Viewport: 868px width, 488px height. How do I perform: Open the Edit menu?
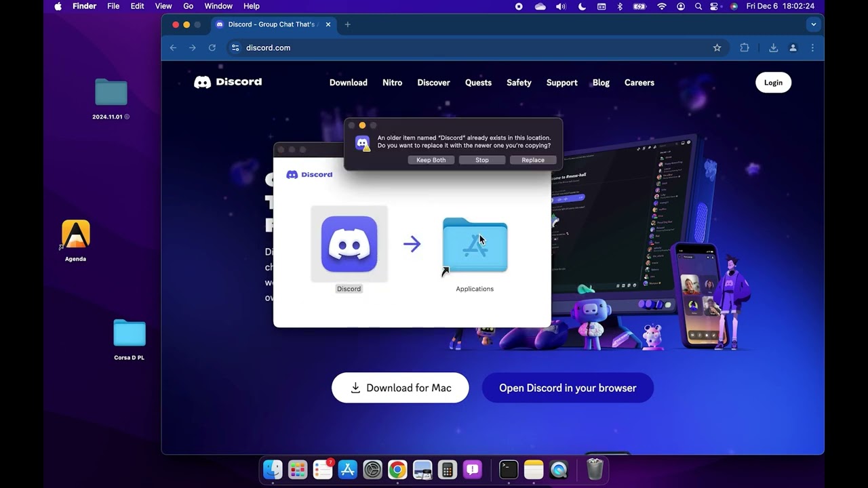coord(137,6)
